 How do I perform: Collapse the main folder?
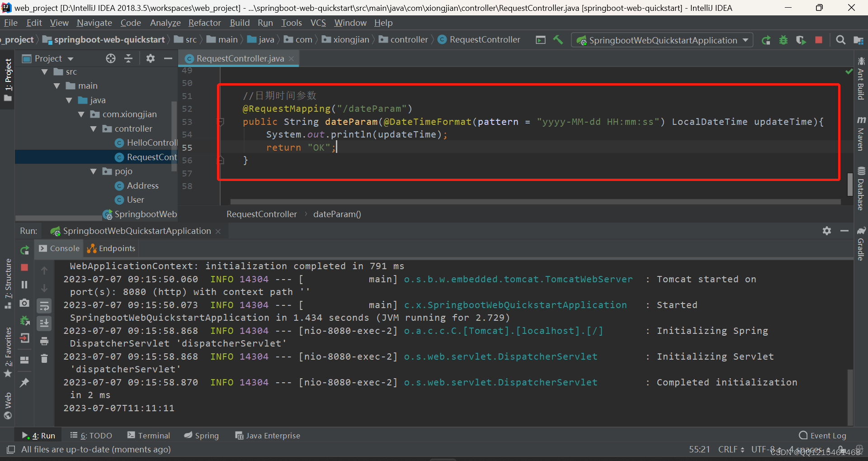click(57, 86)
